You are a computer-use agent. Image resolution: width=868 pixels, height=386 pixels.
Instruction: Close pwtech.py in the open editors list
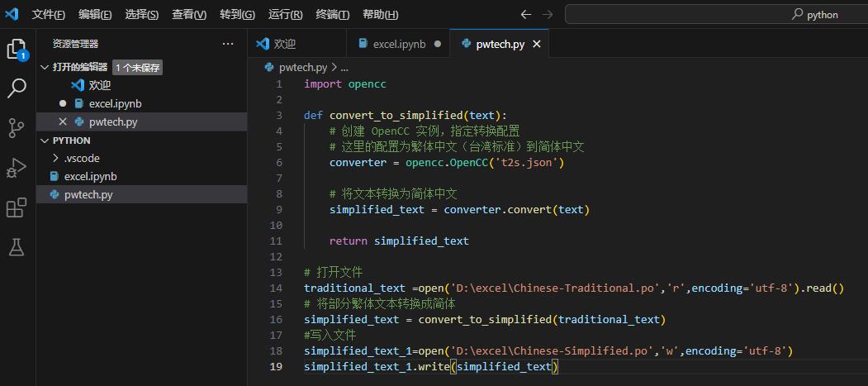pyautogui.click(x=63, y=122)
